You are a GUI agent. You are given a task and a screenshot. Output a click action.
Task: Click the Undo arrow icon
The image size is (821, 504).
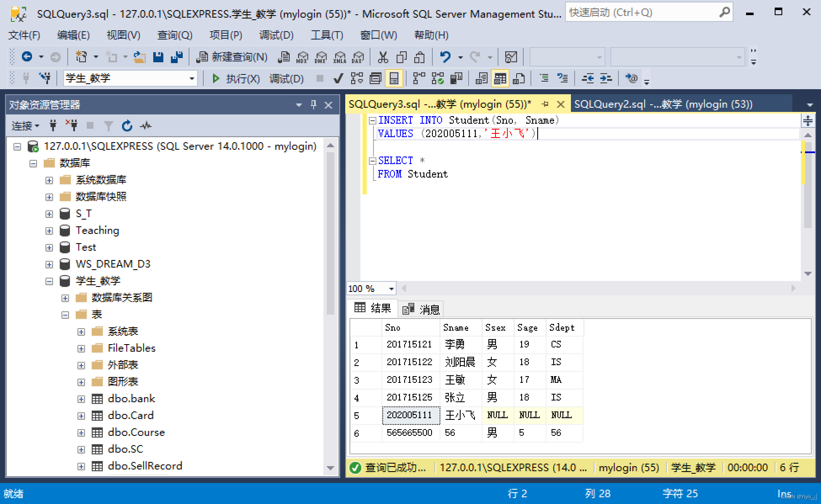click(x=445, y=57)
